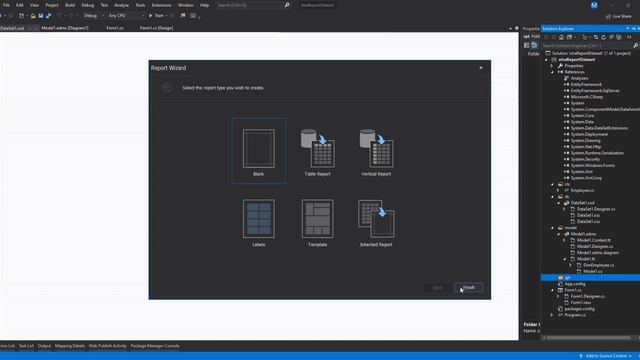This screenshot has height=360, width=640.
Task: Start debugging with the Start button
Action: click(x=156, y=16)
